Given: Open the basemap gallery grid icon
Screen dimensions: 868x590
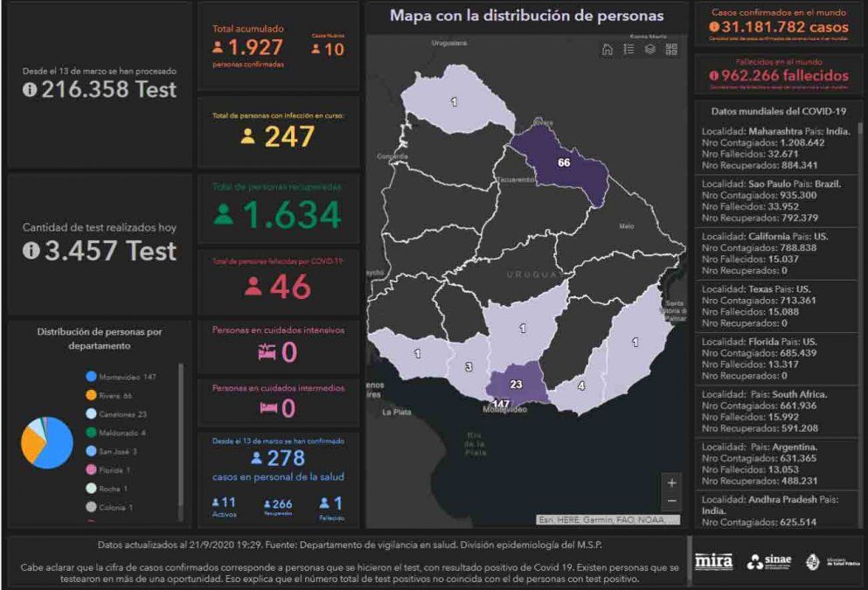Looking at the screenshot, I should 671,50.
